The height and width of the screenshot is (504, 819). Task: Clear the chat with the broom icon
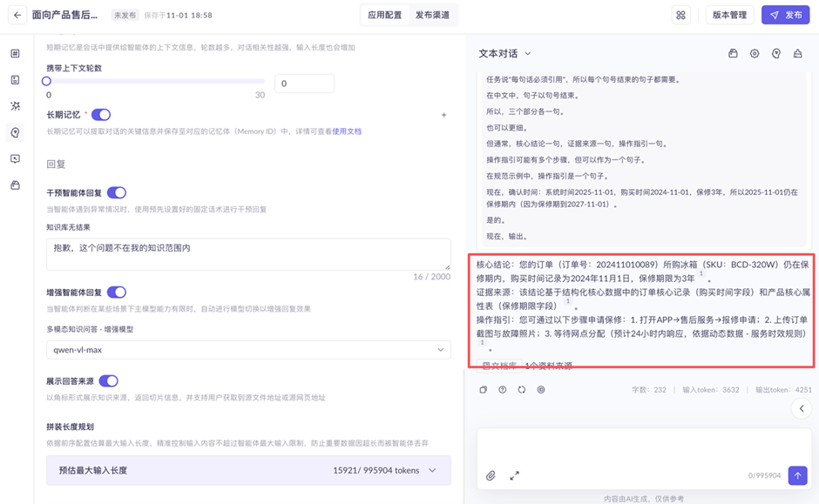coord(797,53)
